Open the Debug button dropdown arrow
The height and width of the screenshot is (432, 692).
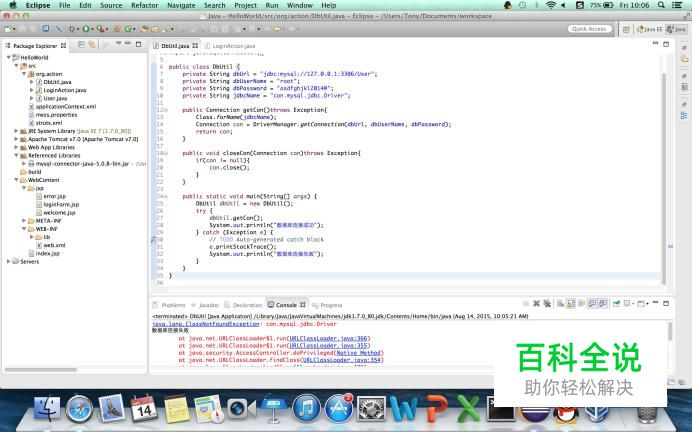(78, 29)
